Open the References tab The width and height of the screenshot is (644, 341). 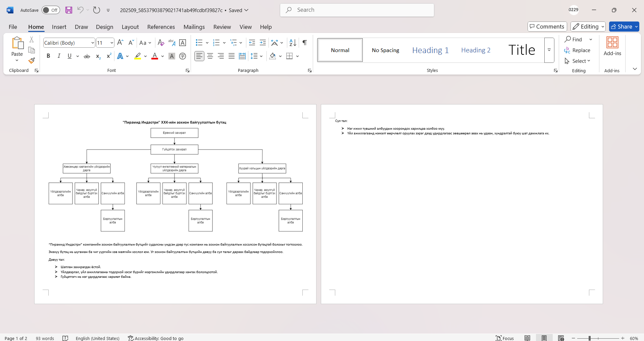(x=161, y=27)
